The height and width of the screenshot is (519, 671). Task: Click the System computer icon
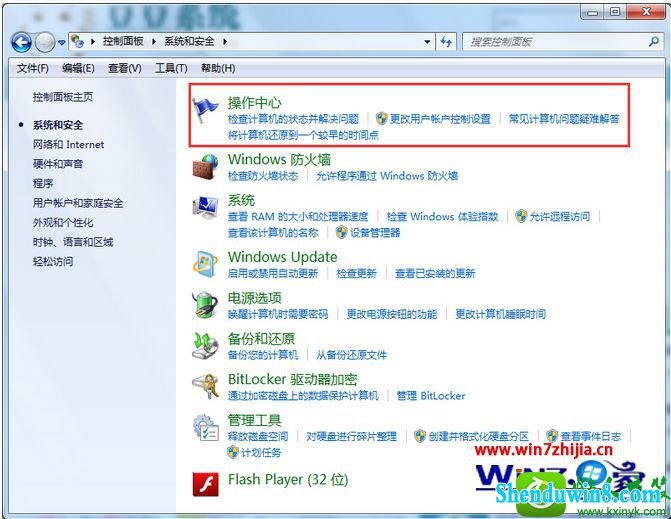[205, 208]
